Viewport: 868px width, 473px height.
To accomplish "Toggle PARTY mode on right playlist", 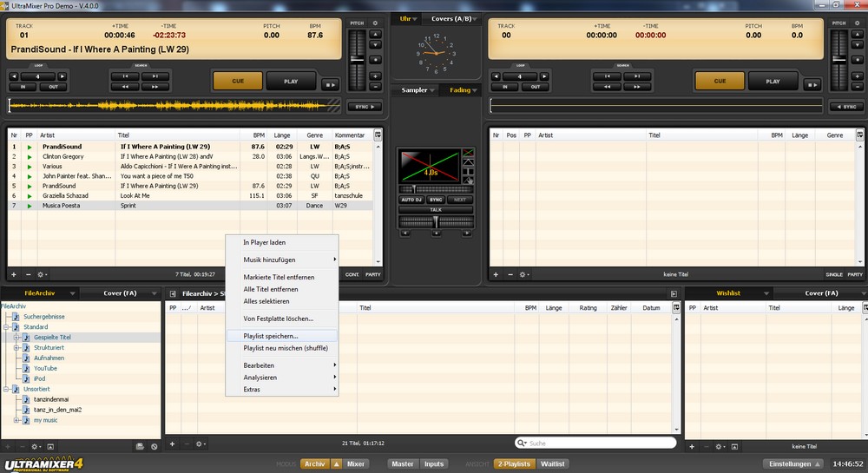I will coord(855,274).
